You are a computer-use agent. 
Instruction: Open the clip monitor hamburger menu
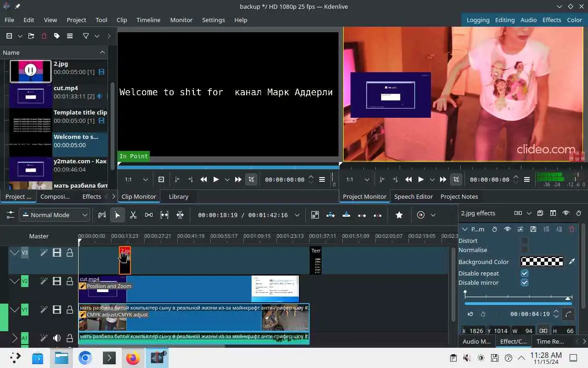coord(322,179)
